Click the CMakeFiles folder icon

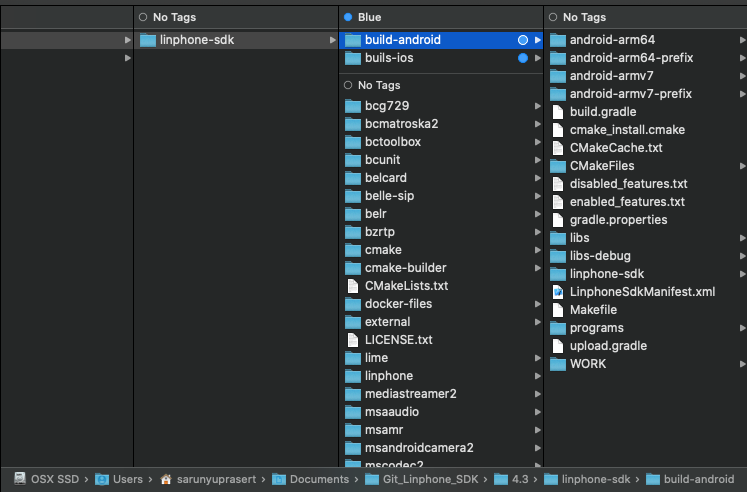coord(557,166)
